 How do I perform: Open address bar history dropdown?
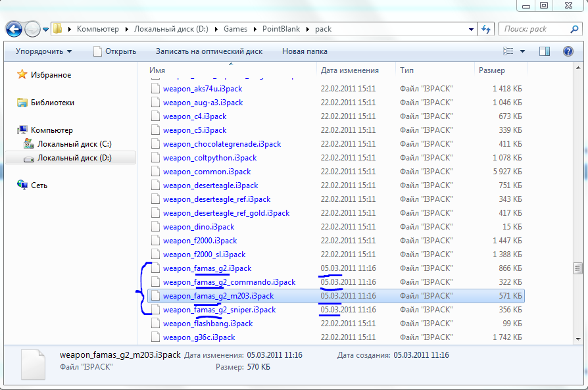pos(471,29)
